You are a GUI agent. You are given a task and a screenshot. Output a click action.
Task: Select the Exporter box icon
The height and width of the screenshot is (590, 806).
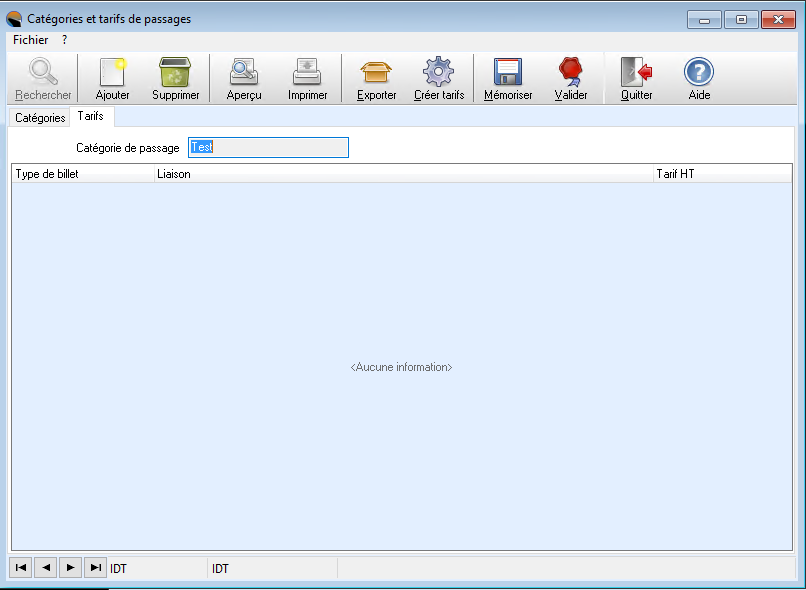pyautogui.click(x=376, y=78)
